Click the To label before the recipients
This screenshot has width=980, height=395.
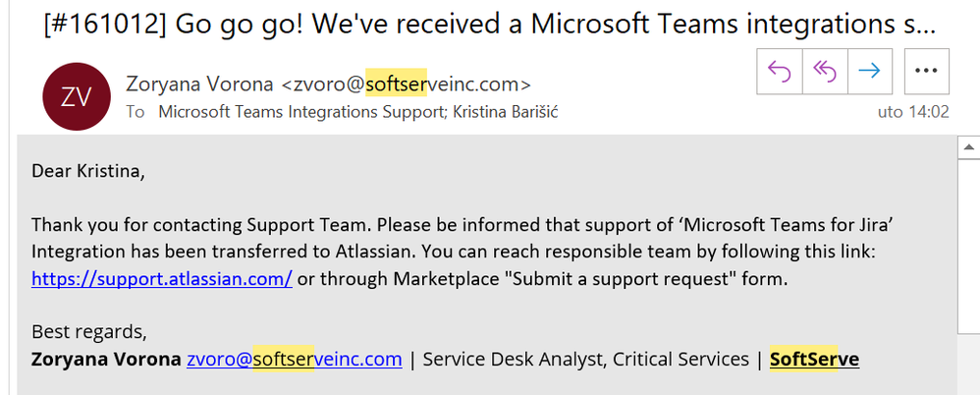(136, 112)
